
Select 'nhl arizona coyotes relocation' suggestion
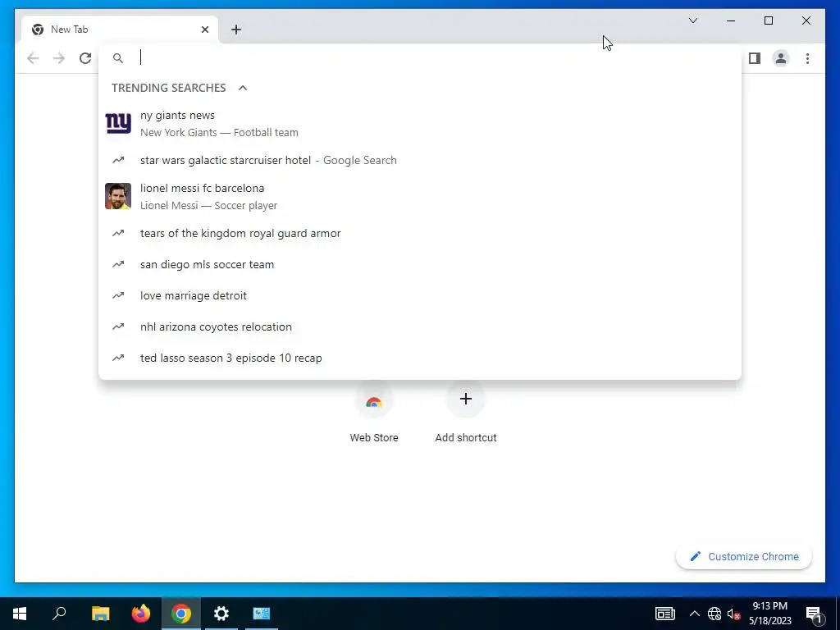[x=420, y=326]
